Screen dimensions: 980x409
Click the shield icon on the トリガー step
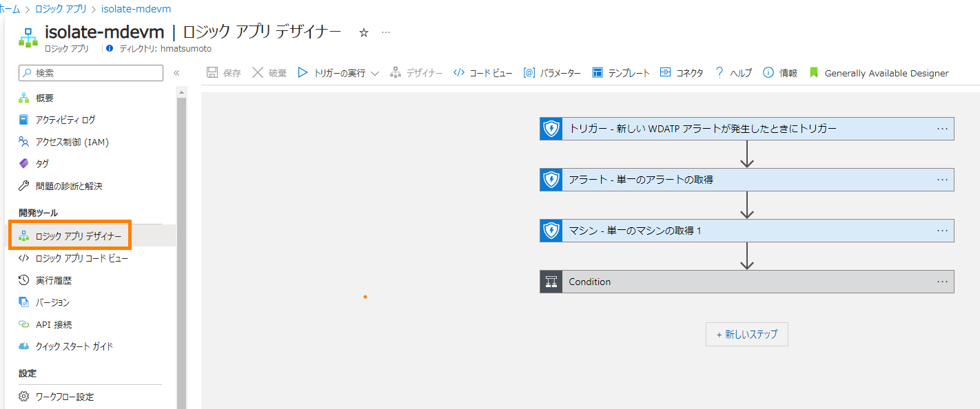551,128
